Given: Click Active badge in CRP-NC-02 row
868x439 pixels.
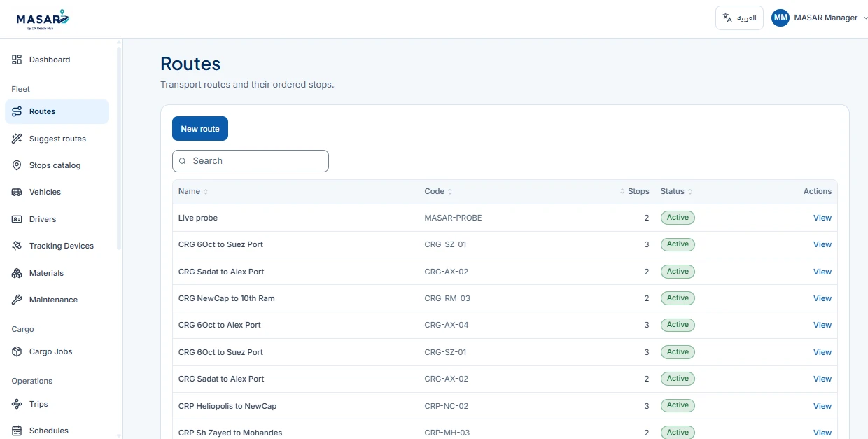Looking at the screenshot, I should tap(678, 405).
